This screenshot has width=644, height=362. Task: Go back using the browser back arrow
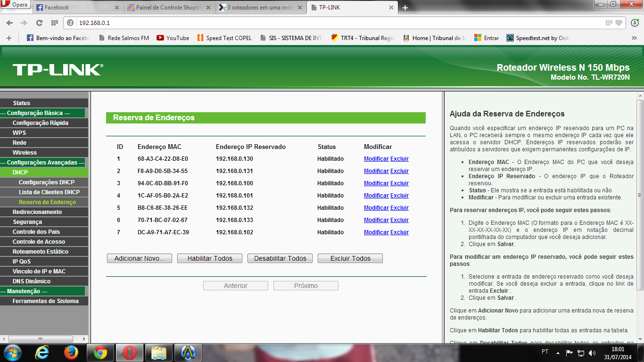pos(10,23)
